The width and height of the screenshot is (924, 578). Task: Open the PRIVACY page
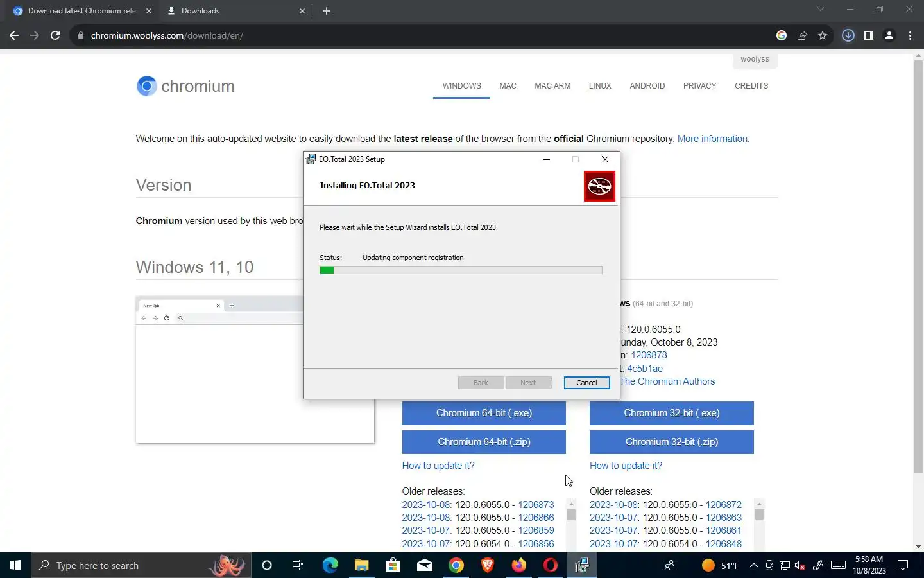coord(699,85)
